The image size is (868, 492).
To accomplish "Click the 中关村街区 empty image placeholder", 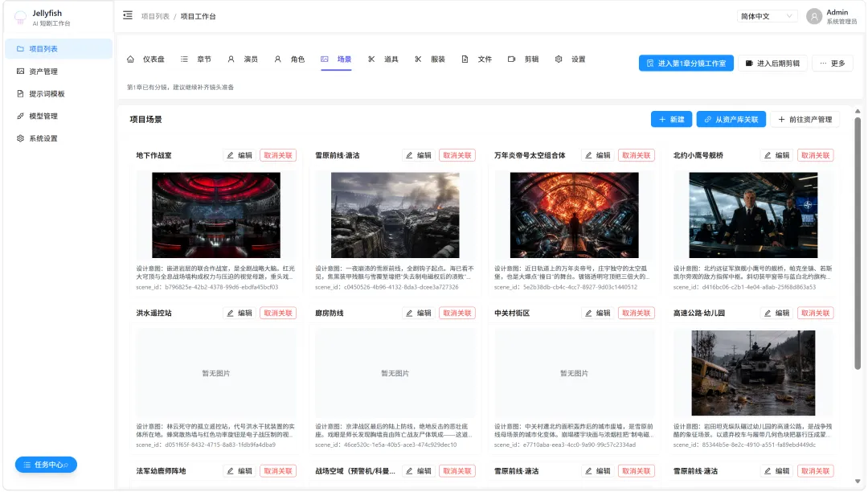I will tap(574, 374).
